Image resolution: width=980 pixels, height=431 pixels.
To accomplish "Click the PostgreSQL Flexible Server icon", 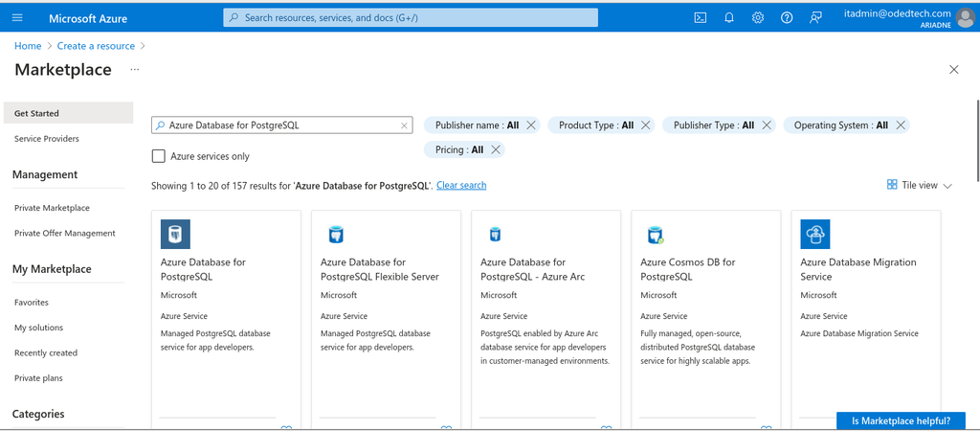I will [x=336, y=235].
